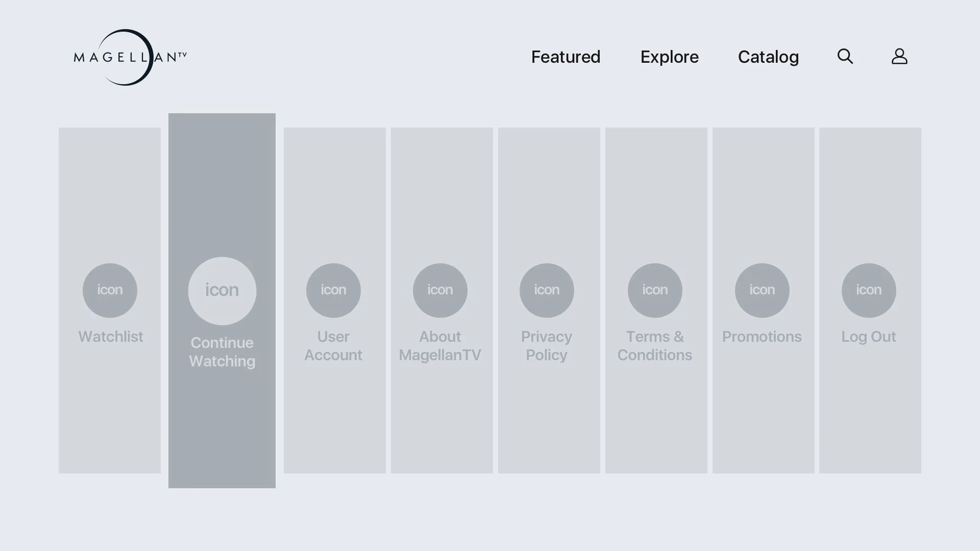Image resolution: width=980 pixels, height=551 pixels.
Task: Click the Privacy Policy text label
Action: [x=546, y=346]
